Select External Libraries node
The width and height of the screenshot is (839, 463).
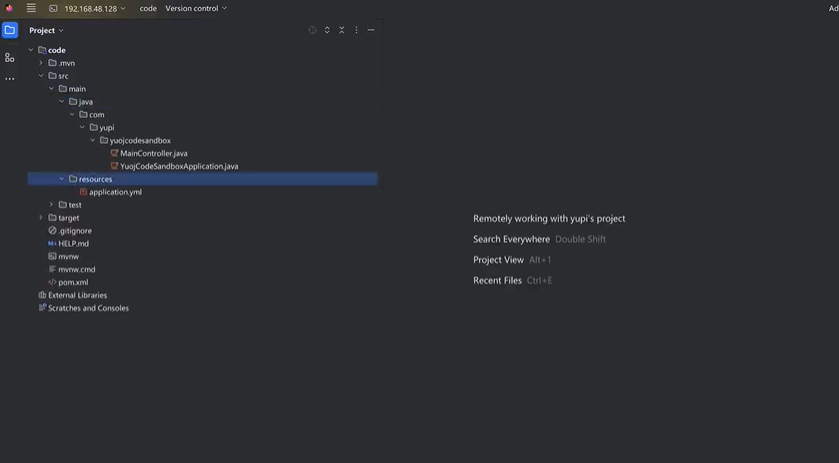click(x=78, y=295)
